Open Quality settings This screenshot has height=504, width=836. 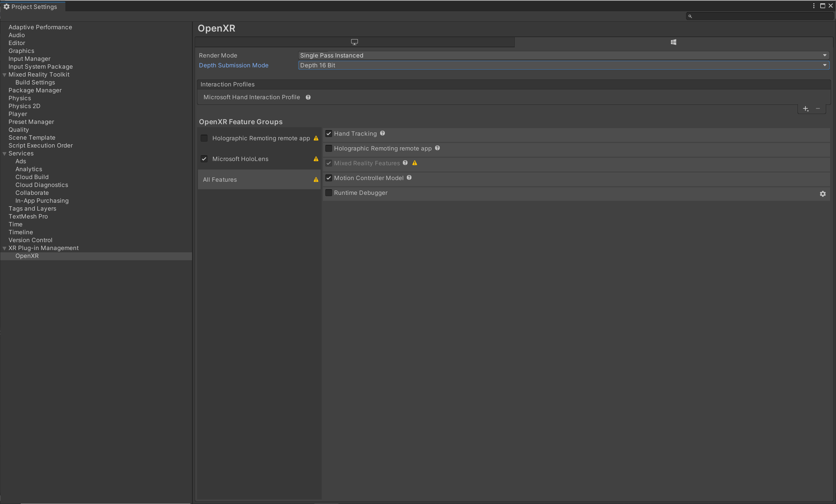[x=19, y=130]
